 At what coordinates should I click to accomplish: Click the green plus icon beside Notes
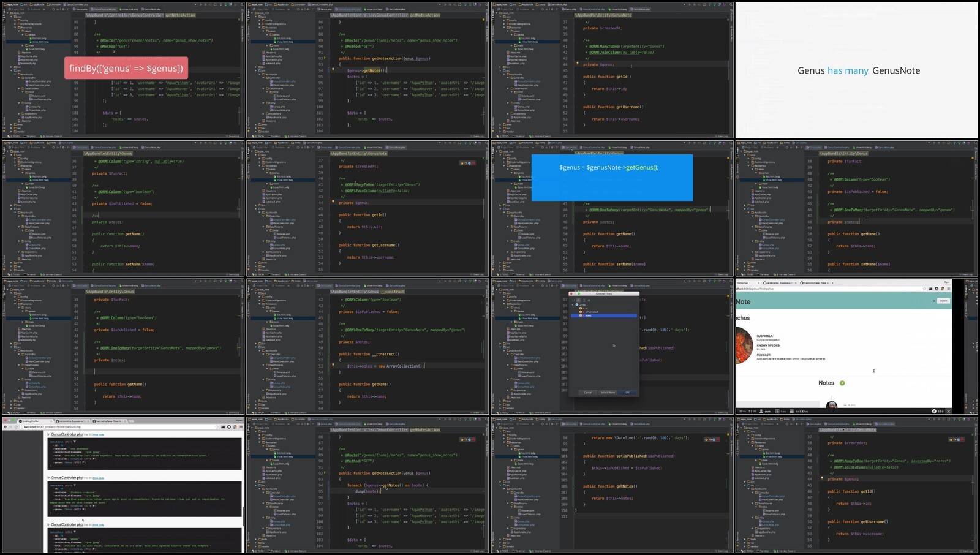(842, 383)
